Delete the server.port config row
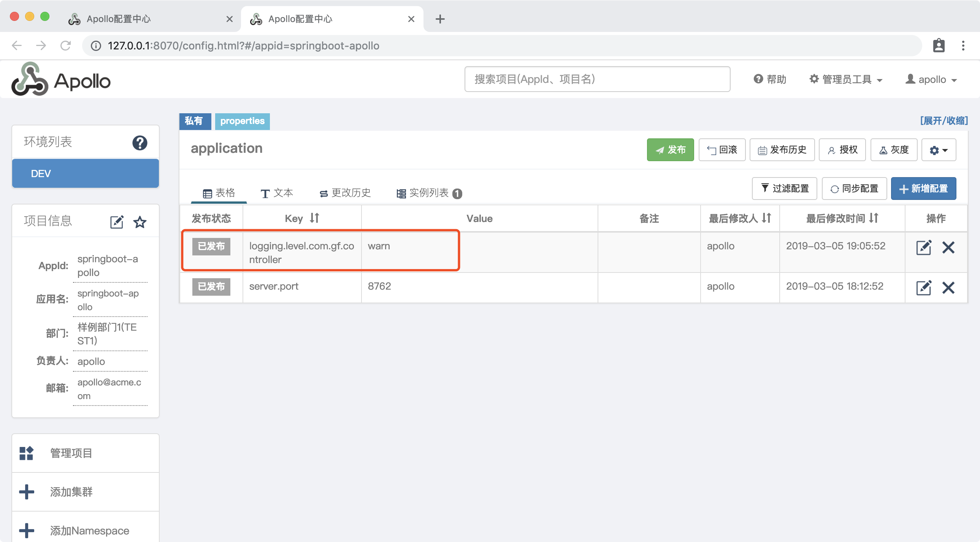The width and height of the screenshot is (980, 542). [x=948, y=288]
